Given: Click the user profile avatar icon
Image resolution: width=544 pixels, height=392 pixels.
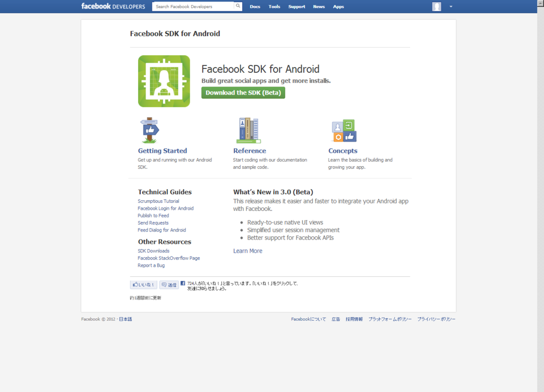Looking at the screenshot, I should click(437, 6).
